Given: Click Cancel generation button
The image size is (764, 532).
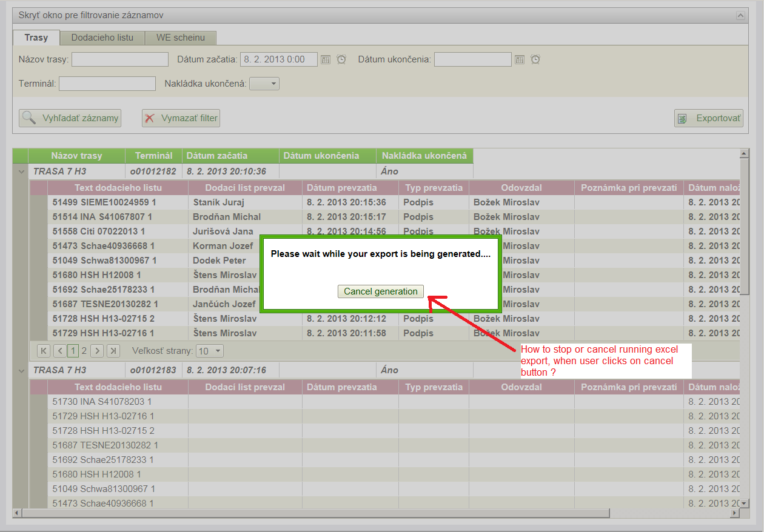Looking at the screenshot, I should pos(381,291).
